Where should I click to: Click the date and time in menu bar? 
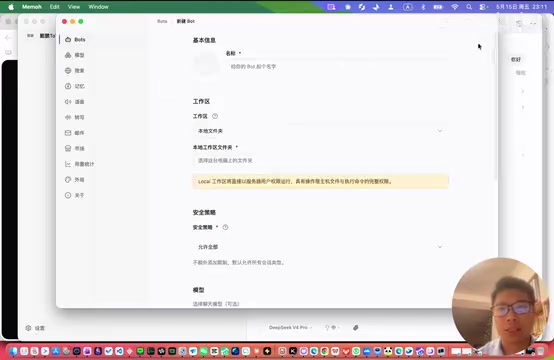pos(521,7)
